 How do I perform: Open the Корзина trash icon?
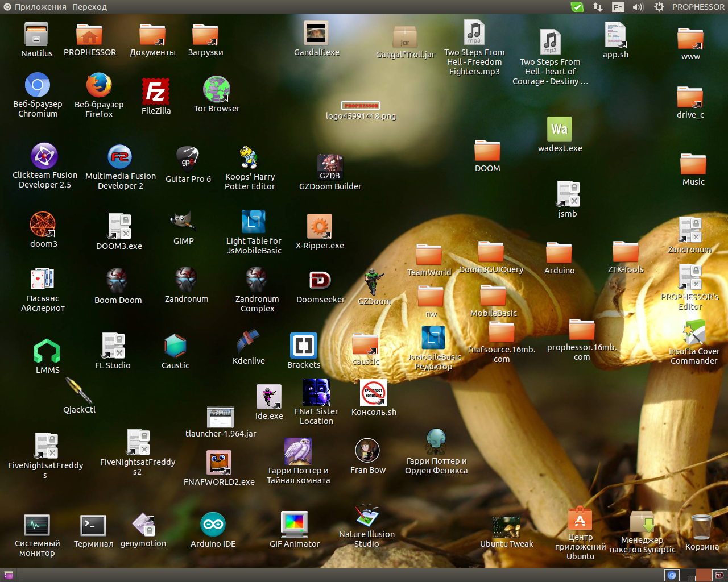click(701, 526)
